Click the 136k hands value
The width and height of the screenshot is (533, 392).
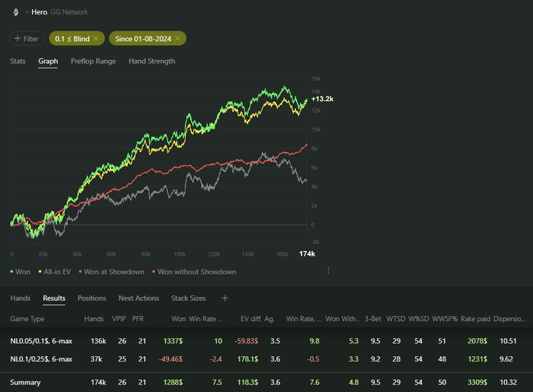coord(98,341)
